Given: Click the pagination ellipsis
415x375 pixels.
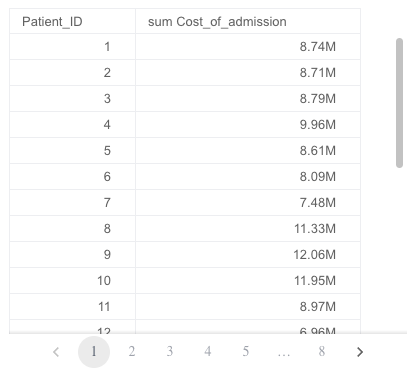Looking at the screenshot, I should [x=284, y=353].
